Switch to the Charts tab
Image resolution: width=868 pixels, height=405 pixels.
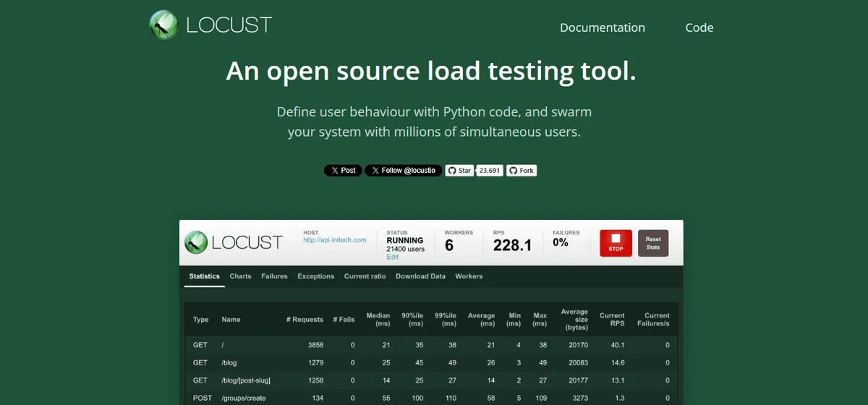pyautogui.click(x=240, y=276)
